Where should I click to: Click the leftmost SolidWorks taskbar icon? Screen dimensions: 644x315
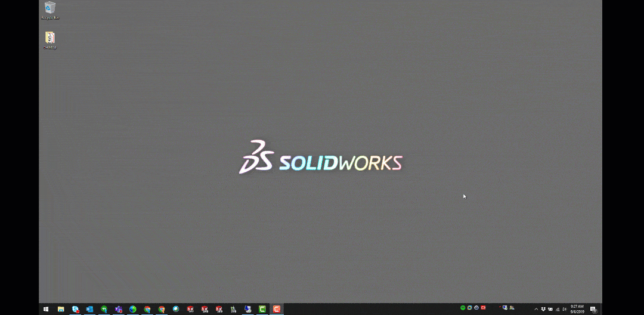(190, 309)
